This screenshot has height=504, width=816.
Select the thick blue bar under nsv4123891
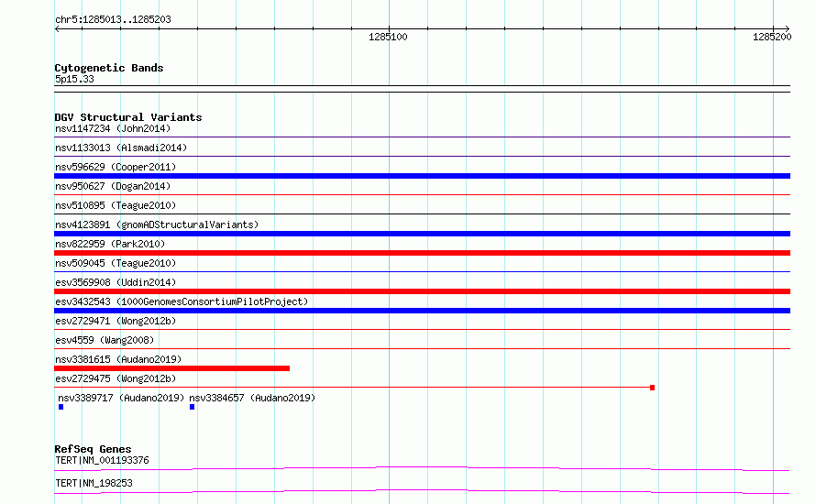tap(422, 234)
